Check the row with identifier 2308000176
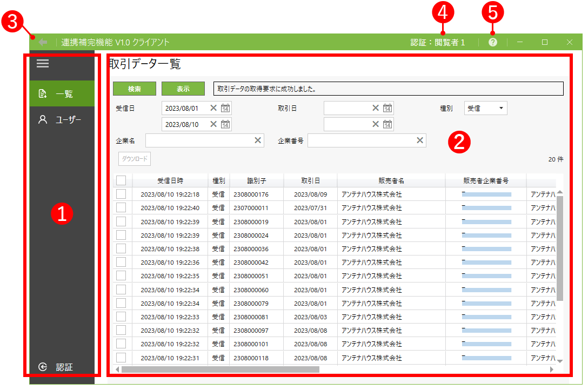This screenshot has height=390, width=588. click(x=121, y=194)
